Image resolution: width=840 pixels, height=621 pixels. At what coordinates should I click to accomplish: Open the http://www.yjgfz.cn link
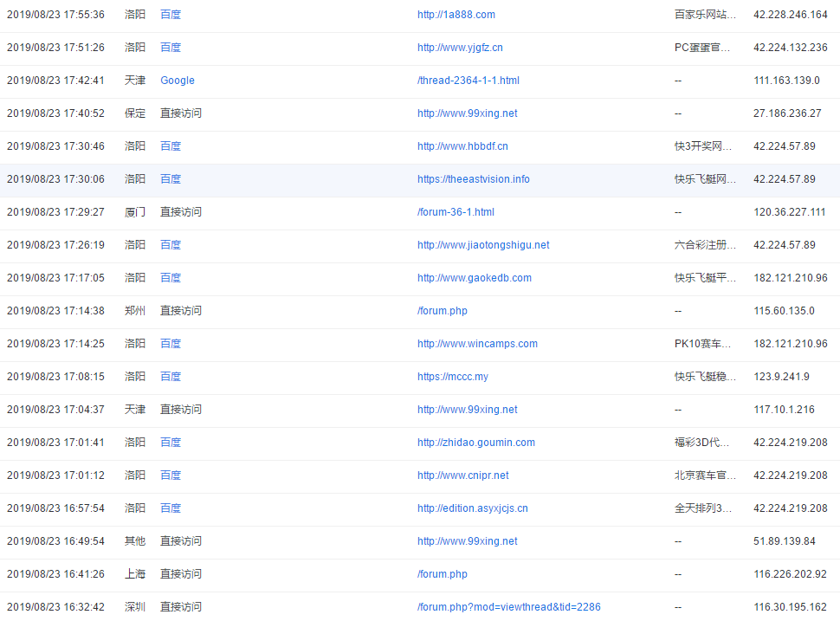460,47
